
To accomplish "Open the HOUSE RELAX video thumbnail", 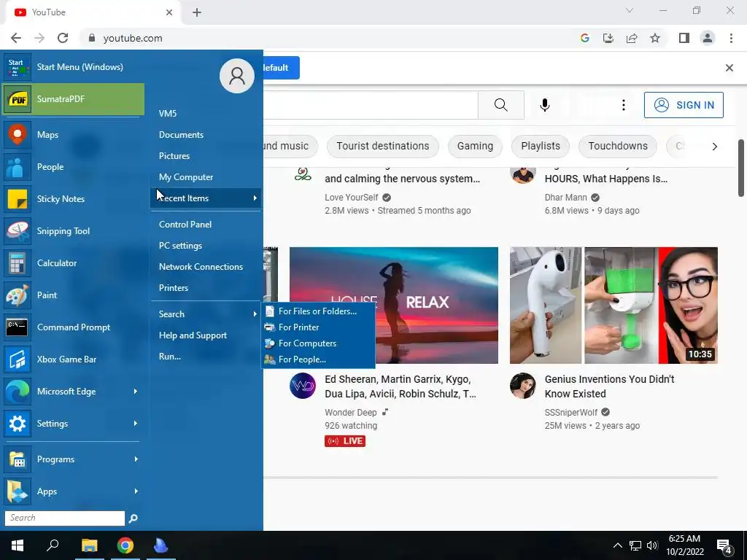I will [x=393, y=306].
